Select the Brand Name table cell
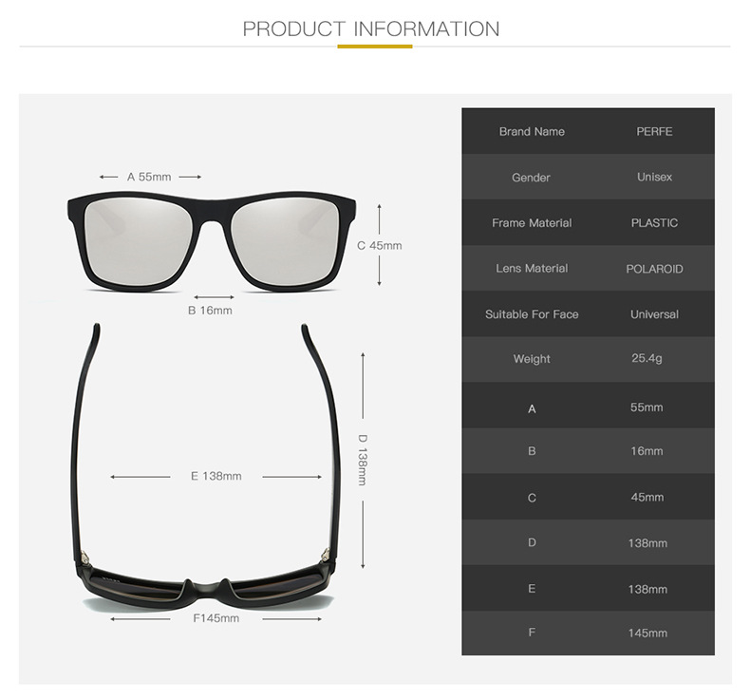 tap(532, 131)
